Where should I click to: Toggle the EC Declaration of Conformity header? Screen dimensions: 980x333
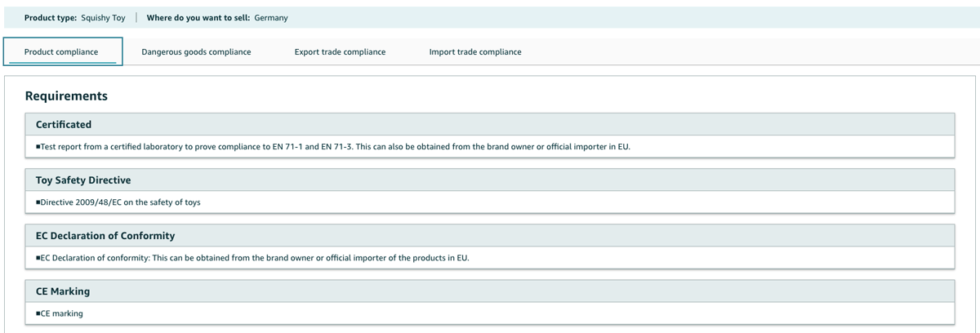(105, 236)
